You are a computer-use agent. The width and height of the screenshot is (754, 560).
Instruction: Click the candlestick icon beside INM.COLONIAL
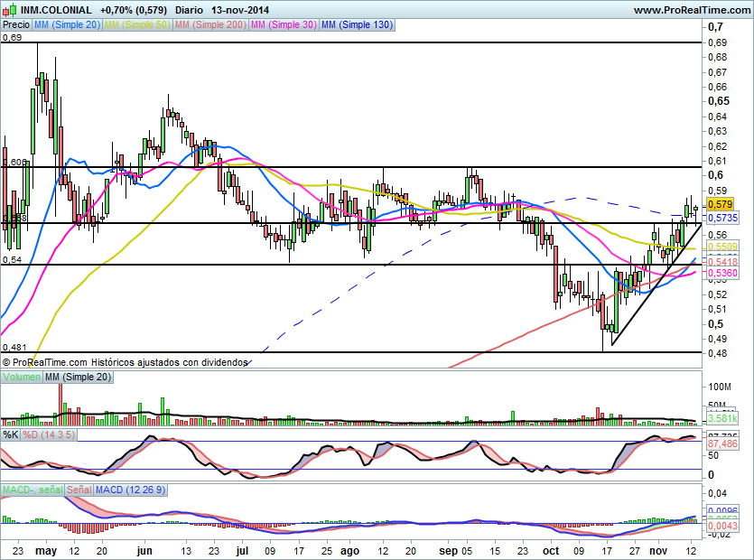[11, 10]
